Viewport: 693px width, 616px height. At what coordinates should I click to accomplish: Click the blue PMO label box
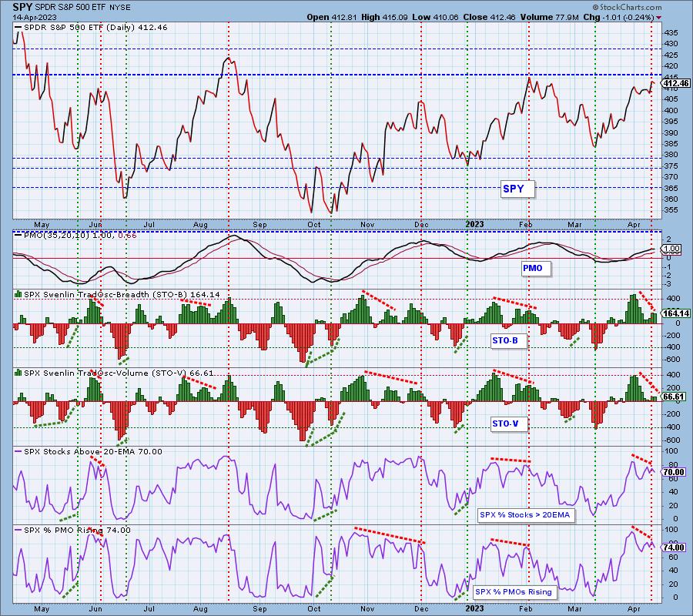pyautogui.click(x=536, y=268)
